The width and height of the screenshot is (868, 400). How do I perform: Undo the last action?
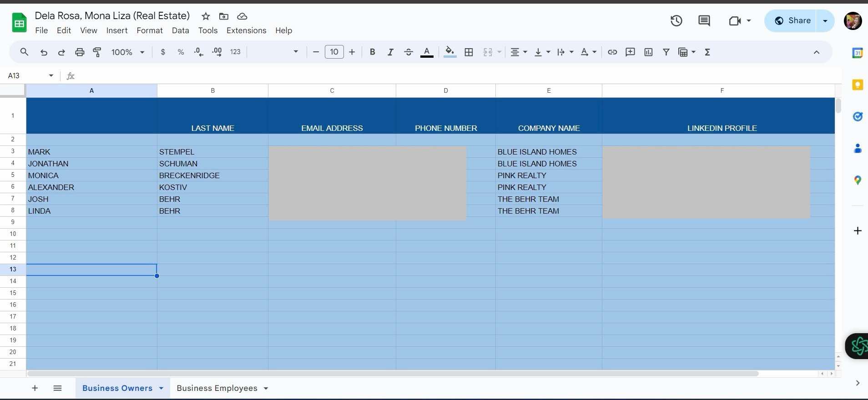[x=44, y=52]
